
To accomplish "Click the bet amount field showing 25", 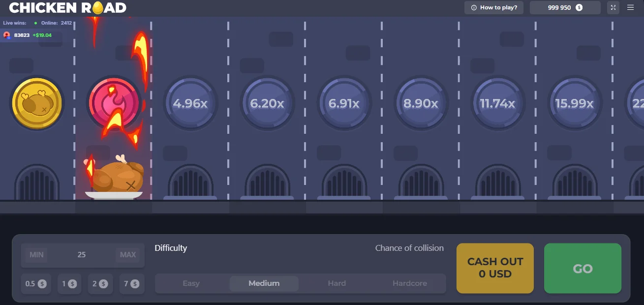I will [82, 255].
